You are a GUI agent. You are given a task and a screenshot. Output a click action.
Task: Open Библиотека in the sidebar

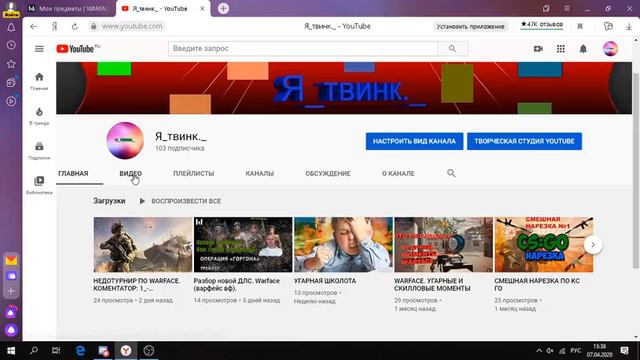point(39,185)
